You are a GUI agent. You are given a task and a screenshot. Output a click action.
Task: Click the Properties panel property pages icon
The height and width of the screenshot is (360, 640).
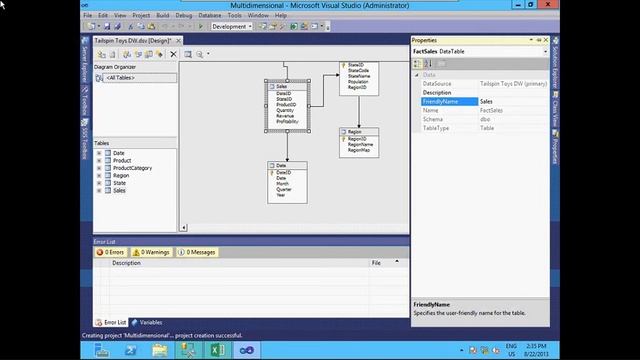[x=442, y=64]
